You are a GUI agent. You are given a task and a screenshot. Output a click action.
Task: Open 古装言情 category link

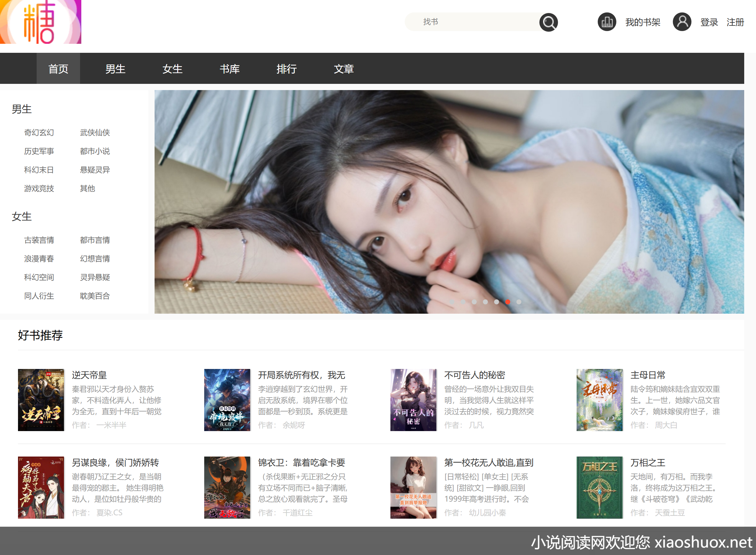click(39, 240)
